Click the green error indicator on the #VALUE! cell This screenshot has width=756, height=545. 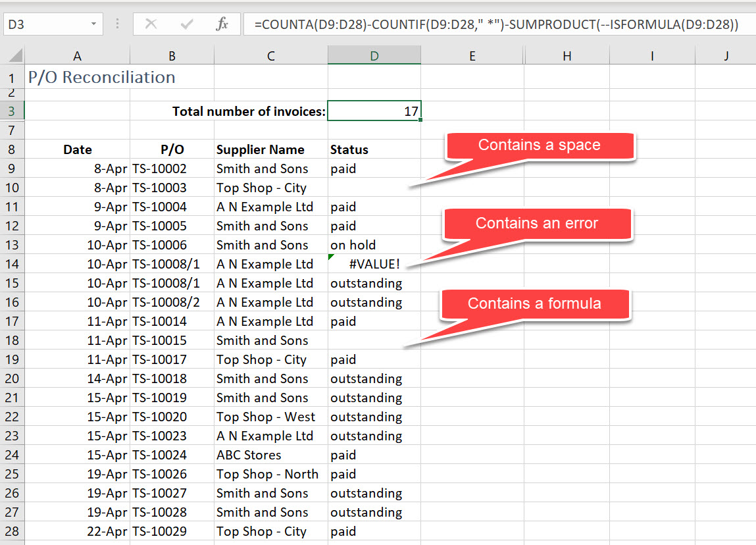click(332, 258)
